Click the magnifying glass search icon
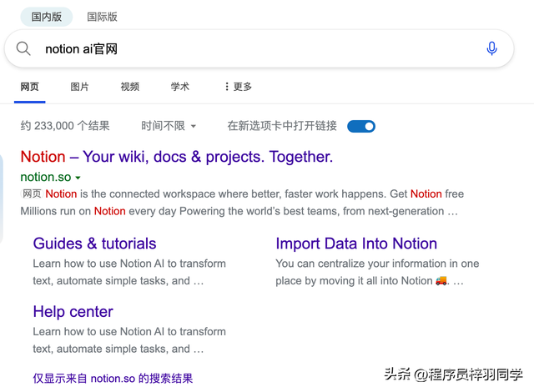The width and height of the screenshot is (534, 392). [23, 48]
